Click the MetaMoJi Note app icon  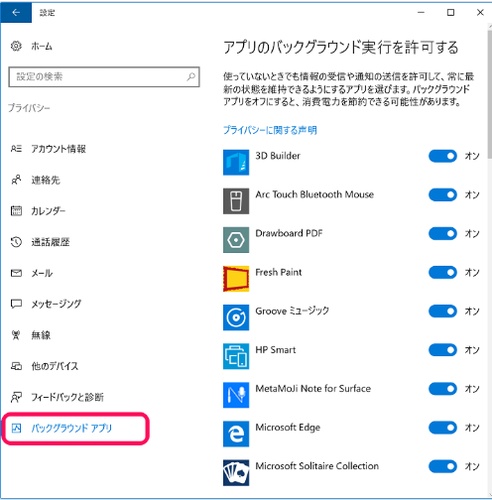tap(236, 395)
